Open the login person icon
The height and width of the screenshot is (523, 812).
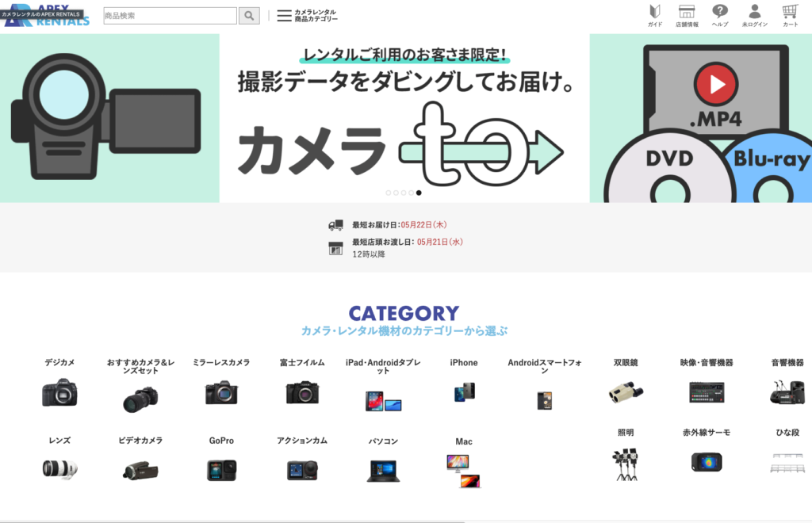coord(754,12)
